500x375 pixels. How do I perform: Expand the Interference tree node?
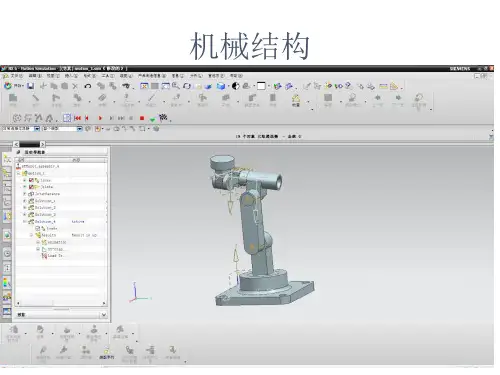[x=25, y=194]
